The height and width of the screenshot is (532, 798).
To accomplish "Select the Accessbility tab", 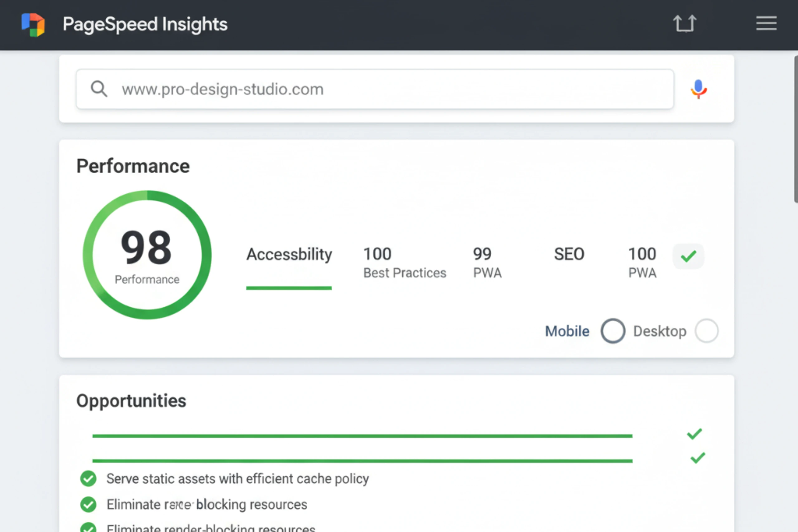I will pos(289,254).
